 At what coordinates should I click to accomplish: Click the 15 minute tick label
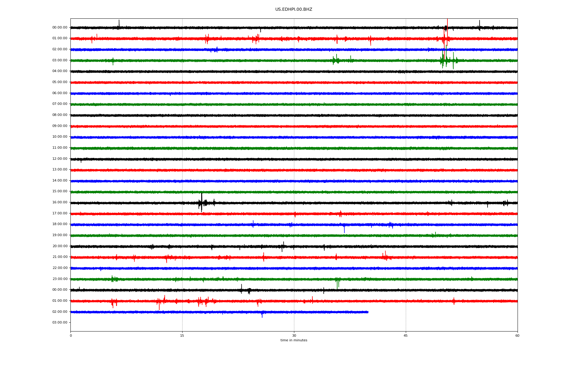[182, 336]
